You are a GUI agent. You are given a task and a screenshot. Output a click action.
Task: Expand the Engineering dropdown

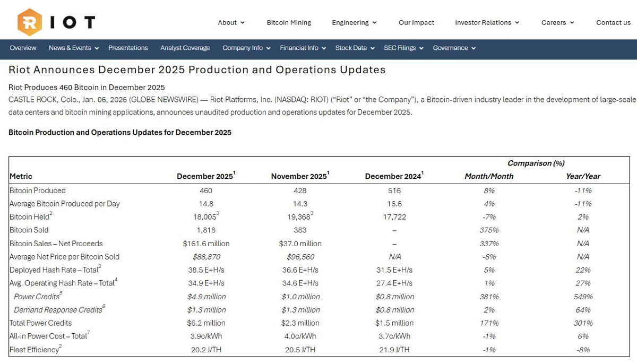point(354,22)
